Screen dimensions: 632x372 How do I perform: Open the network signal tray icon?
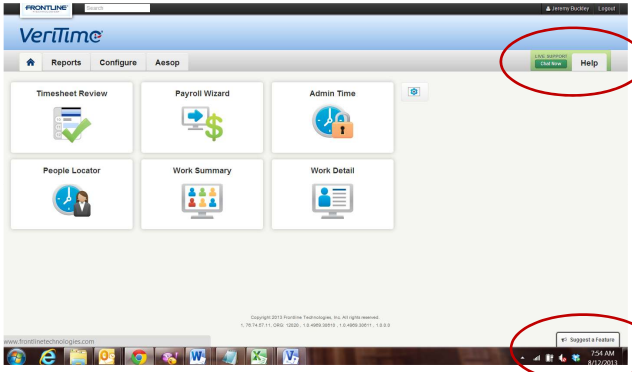coord(536,357)
